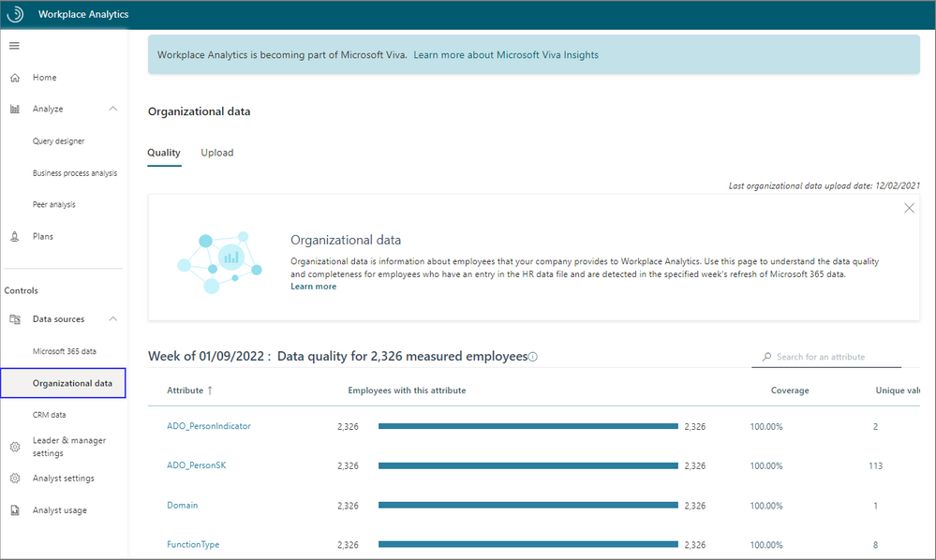The height and width of the screenshot is (560, 936).
Task: Open the ADO_PersonSK attribute
Action: pos(197,465)
